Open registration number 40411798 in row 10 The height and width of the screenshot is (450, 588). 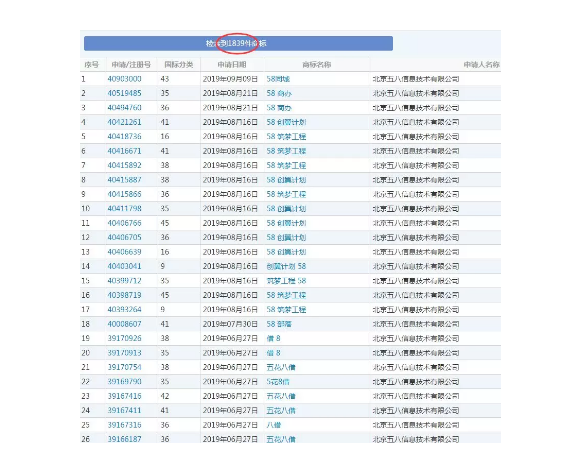point(124,208)
